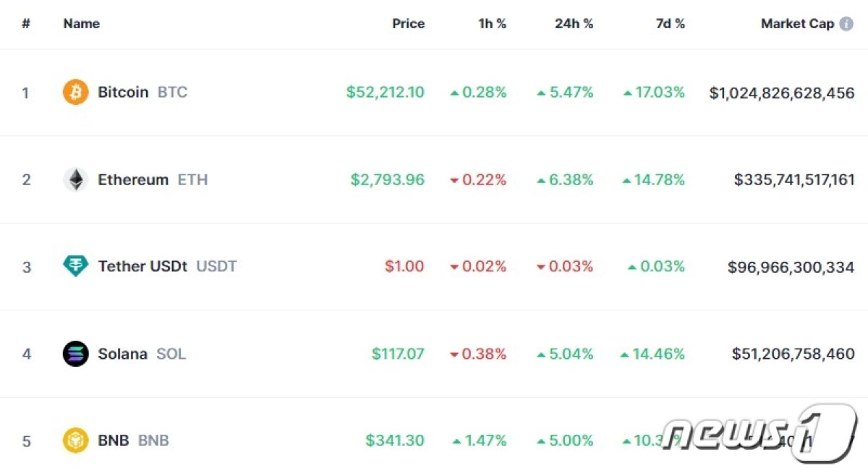The height and width of the screenshot is (476, 868).
Task: Click the Ethereum diamond logo icon
Action: tap(76, 179)
